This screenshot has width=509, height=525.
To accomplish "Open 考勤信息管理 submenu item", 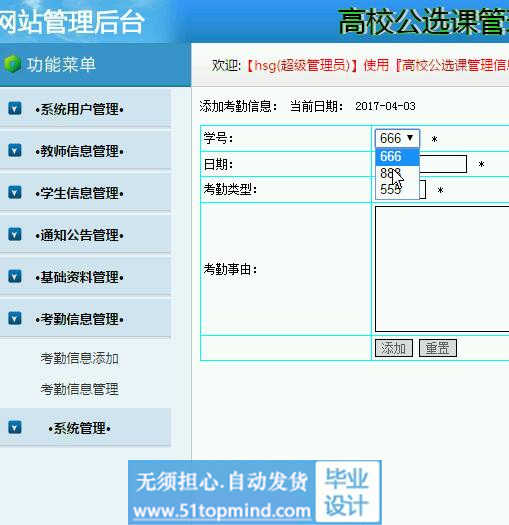I will point(80,389).
